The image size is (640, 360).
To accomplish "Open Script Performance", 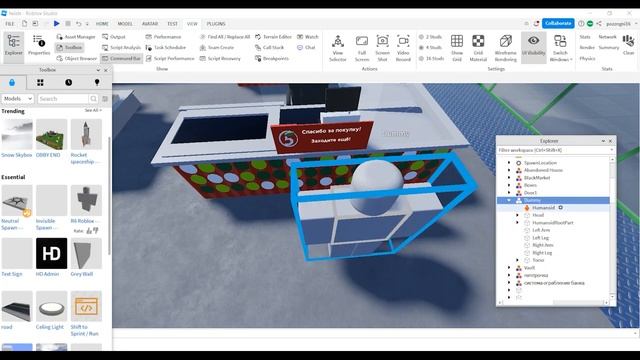I will (x=170, y=58).
